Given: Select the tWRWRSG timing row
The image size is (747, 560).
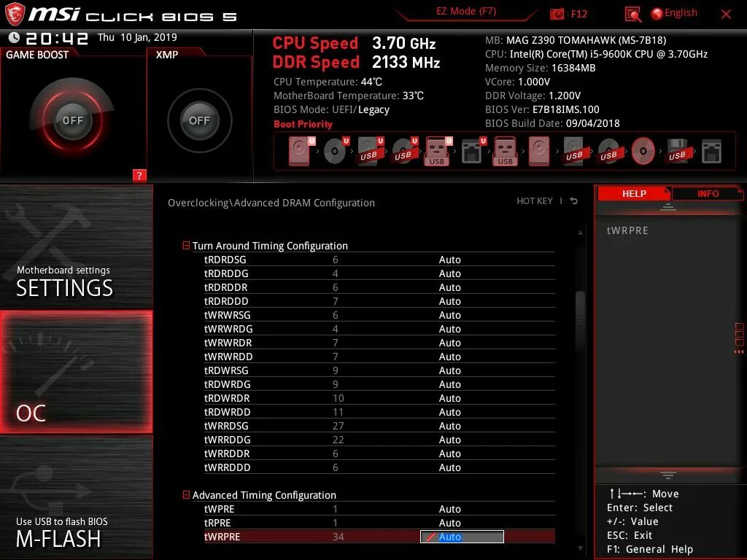Looking at the screenshot, I should 379,315.
